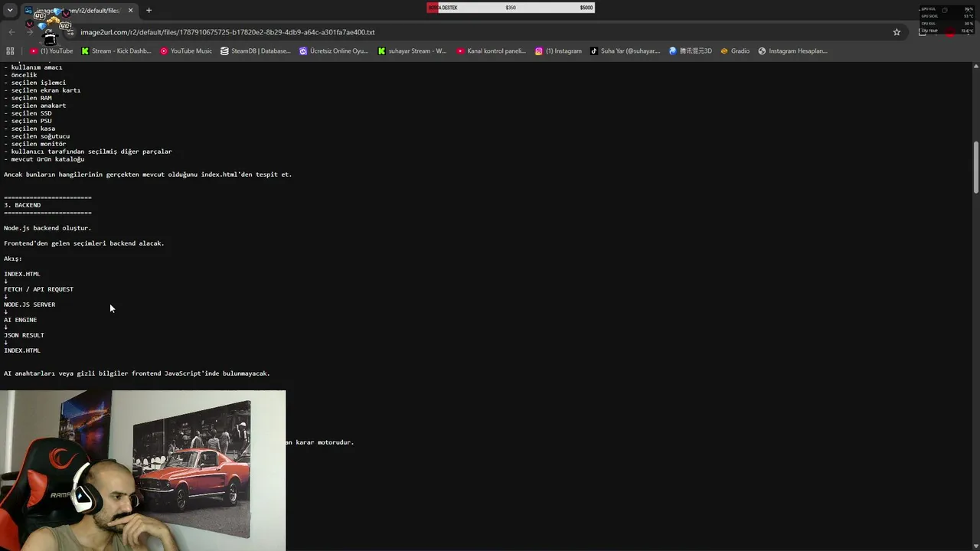Screen dimensions: 980x551
Task: Open the Instagram Hesaplan... bookmark
Action: coord(792,51)
